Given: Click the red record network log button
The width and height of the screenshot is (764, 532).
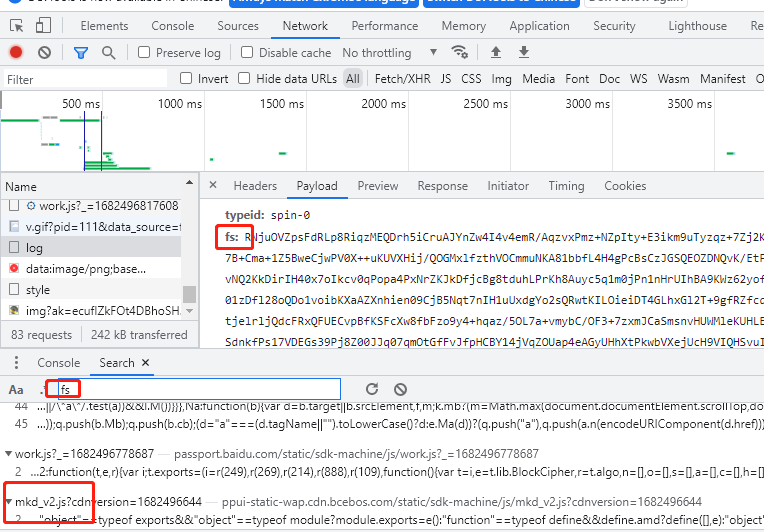Looking at the screenshot, I should [x=16, y=52].
